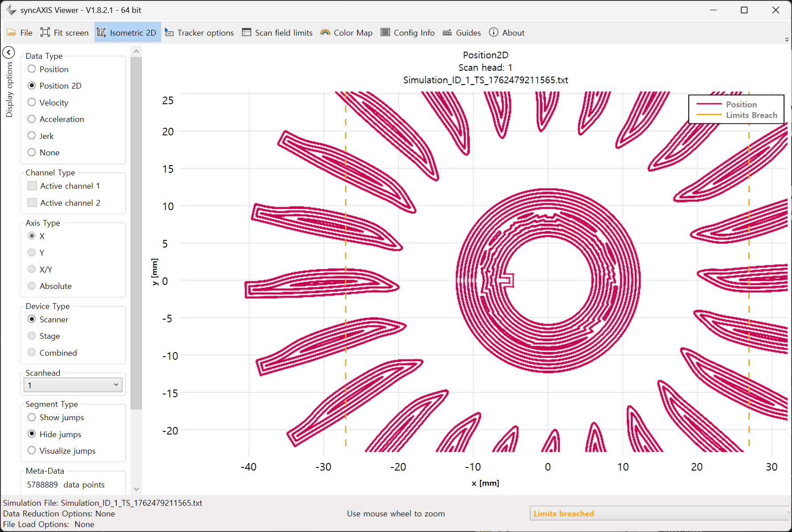Click the Limits breached status field
792x532 pixels.
658,513
